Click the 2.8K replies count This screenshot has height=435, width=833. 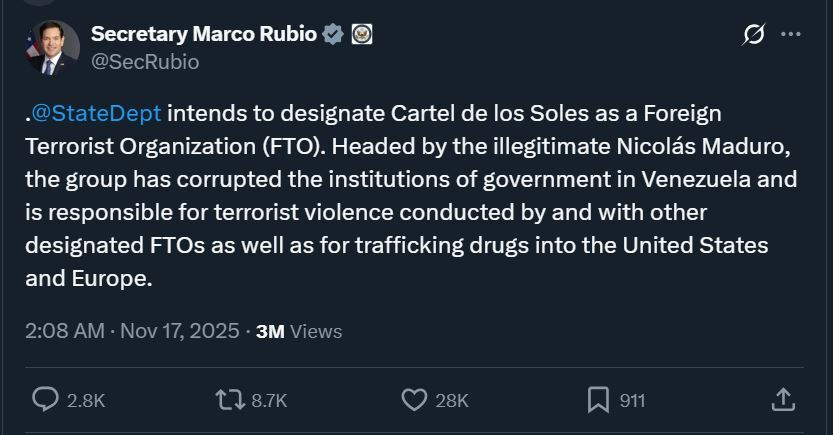coord(85,401)
